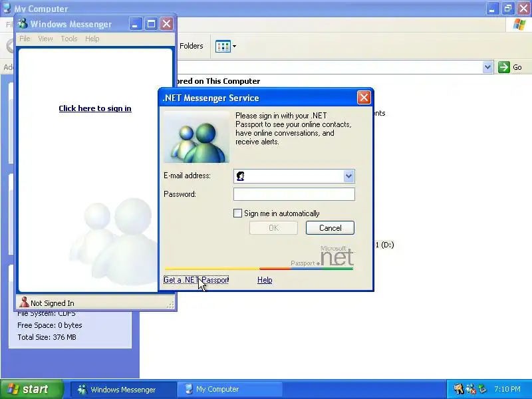Expand the address bar dropdown in My Computer
Image resolution: width=532 pixels, height=399 pixels.
487,67
